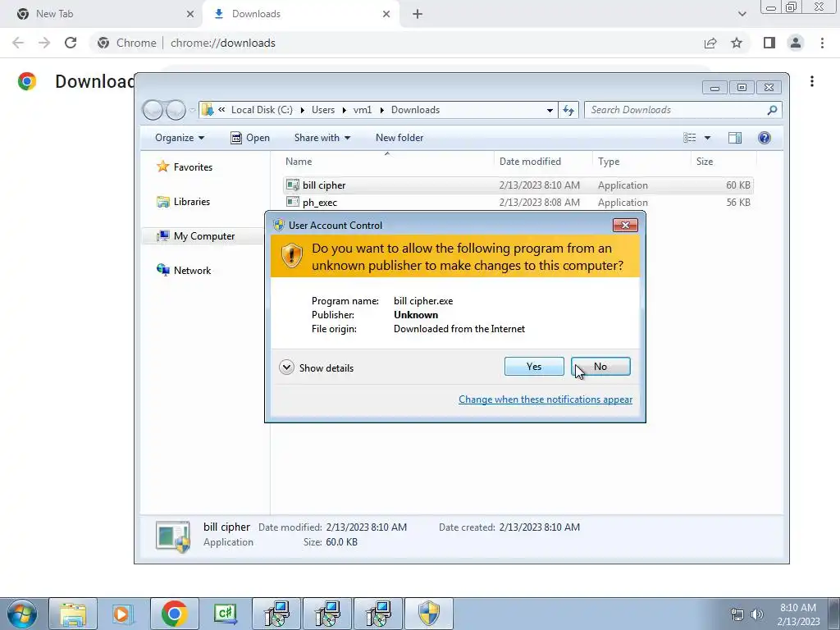This screenshot has height=630, width=840.
Task: Click the taskbar clock showing 8:10 AM
Action: pos(798,614)
